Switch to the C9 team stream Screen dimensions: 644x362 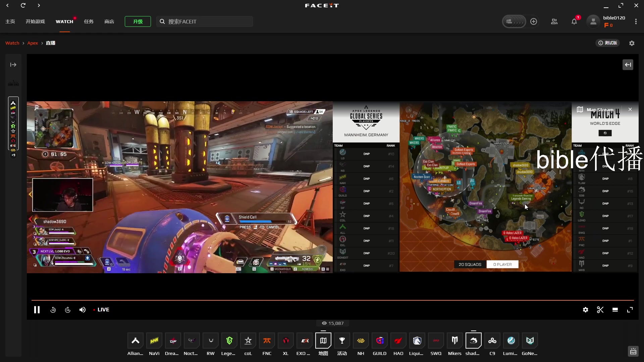492,341
